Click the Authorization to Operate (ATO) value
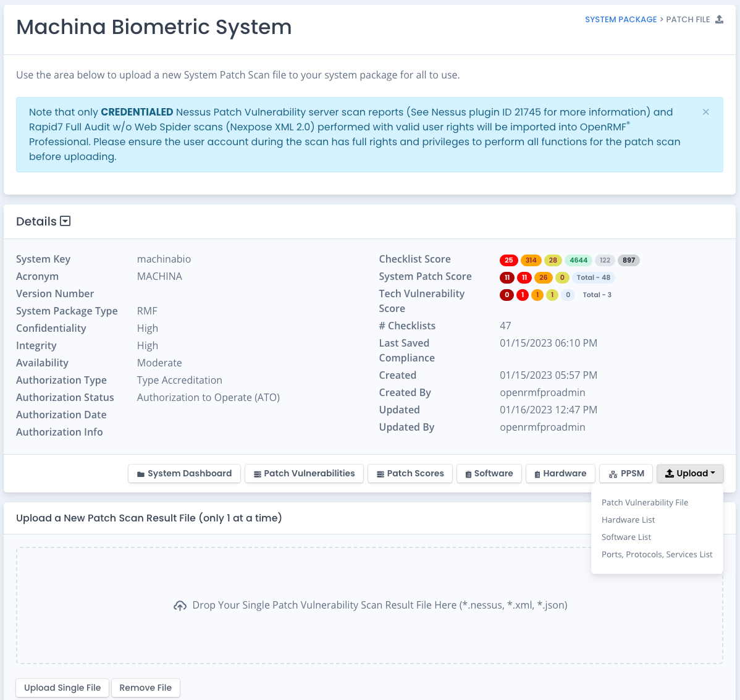740x700 pixels. click(x=208, y=397)
